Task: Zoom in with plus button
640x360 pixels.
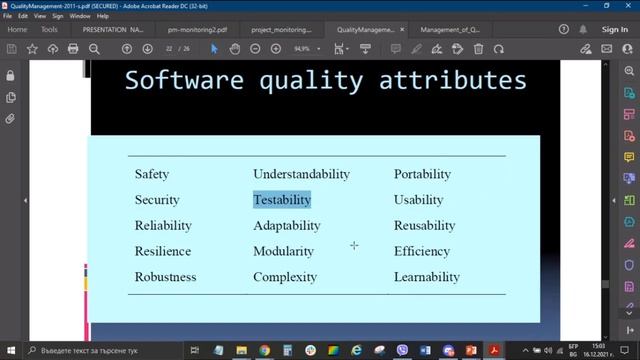Action: click(276, 49)
